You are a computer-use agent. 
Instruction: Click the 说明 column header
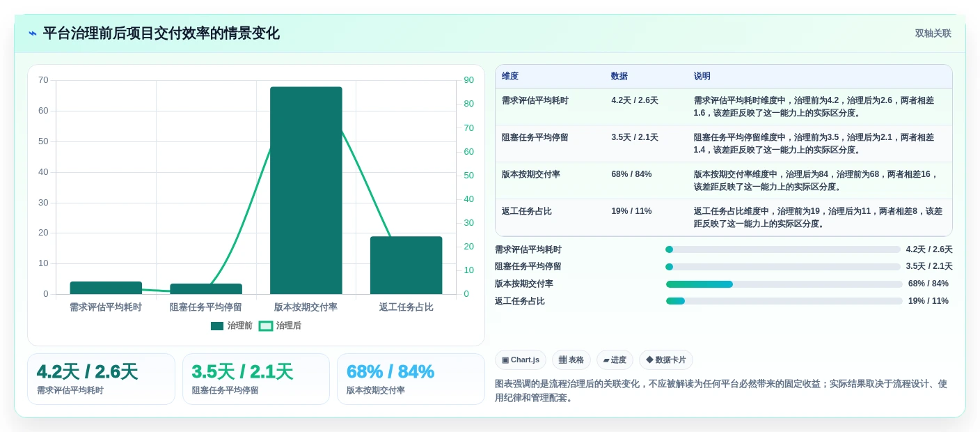[x=702, y=76]
